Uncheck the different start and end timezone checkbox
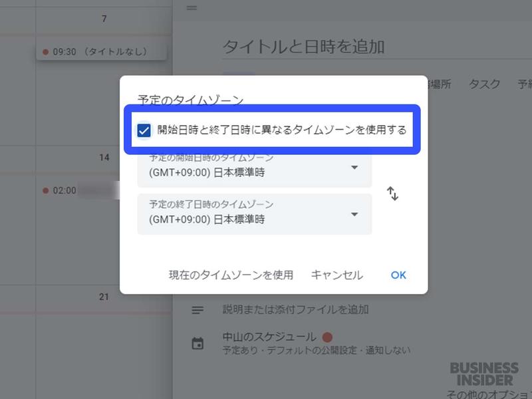The image size is (532, 399). pyautogui.click(x=144, y=130)
